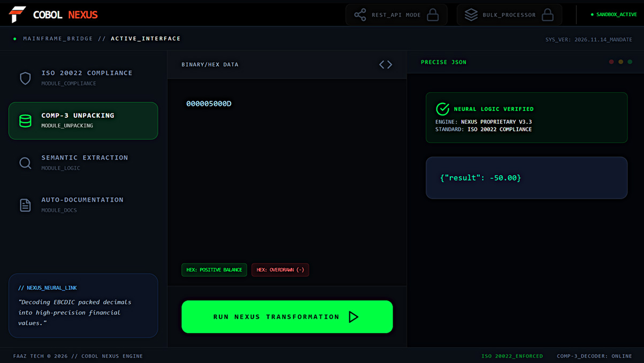Click the BINARY/HEX DATA panel title
Viewport: 644px width, 363px height.
click(x=210, y=65)
